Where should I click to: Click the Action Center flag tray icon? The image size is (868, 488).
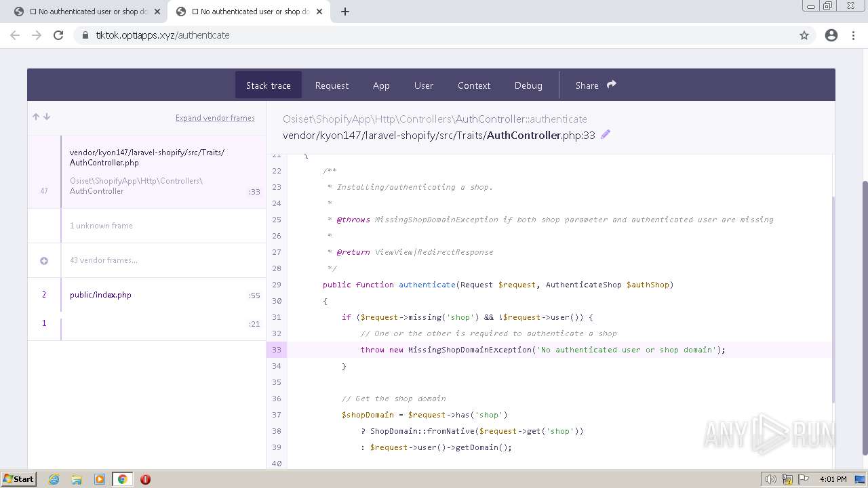click(803, 479)
